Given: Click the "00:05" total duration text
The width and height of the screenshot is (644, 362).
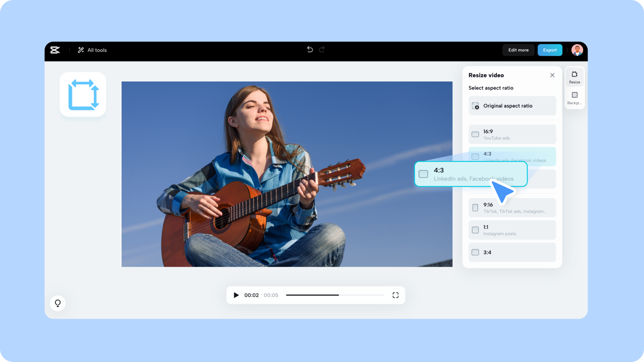Looking at the screenshot, I should click(x=271, y=295).
